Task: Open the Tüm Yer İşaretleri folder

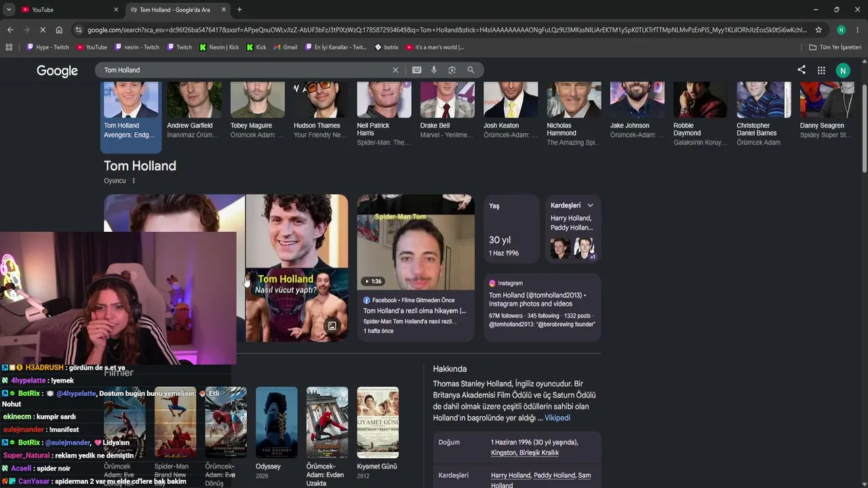Action: [x=835, y=47]
